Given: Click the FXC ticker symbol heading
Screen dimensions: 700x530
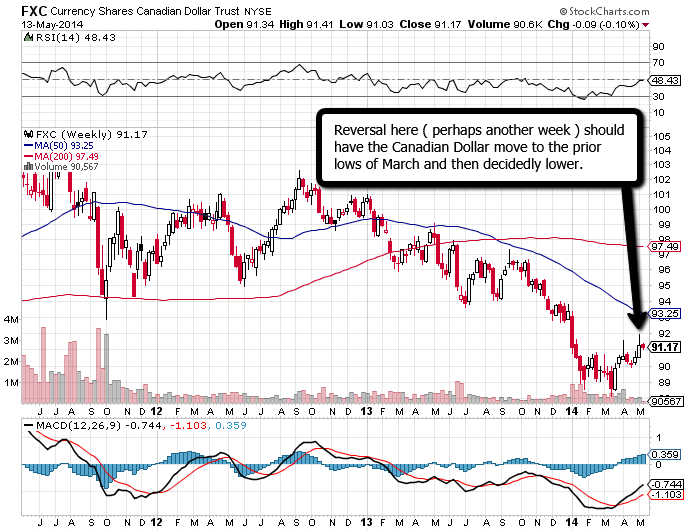Looking at the screenshot, I should pyautogui.click(x=23, y=8).
